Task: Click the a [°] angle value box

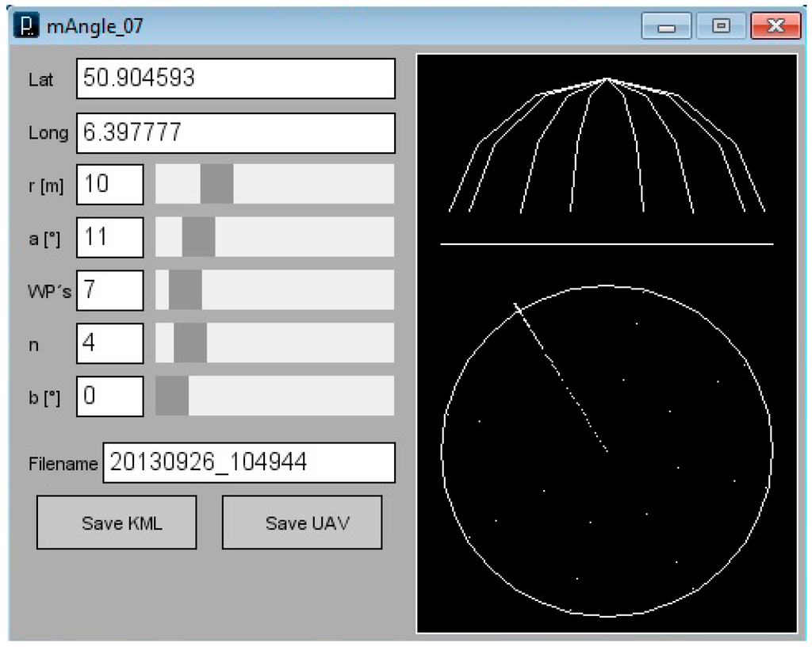Action: 110,237
